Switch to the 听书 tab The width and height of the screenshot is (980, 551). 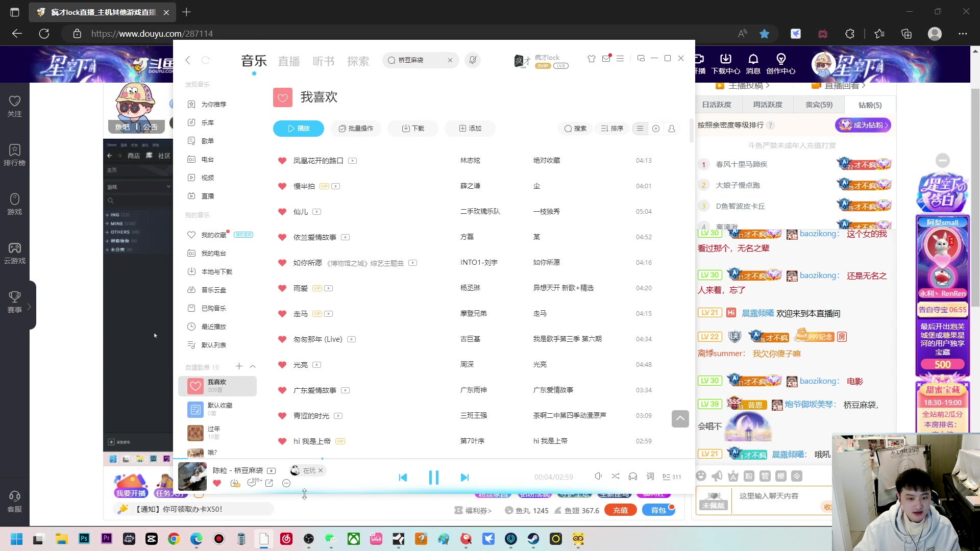pos(324,61)
